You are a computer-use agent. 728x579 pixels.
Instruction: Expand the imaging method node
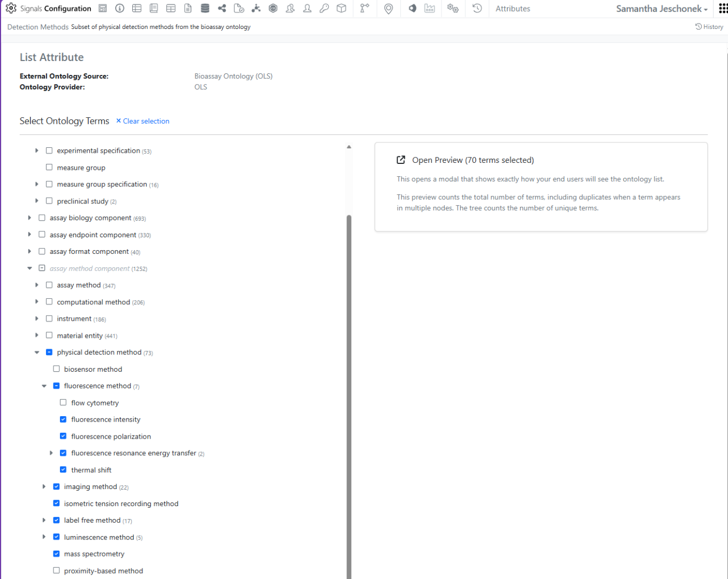pyautogui.click(x=44, y=486)
